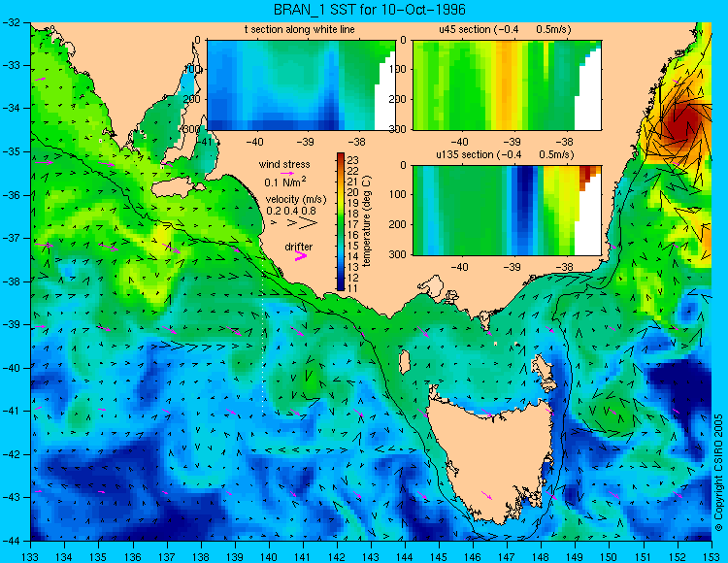Click the '-44' latitude label on the main left axis

point(11,541)
